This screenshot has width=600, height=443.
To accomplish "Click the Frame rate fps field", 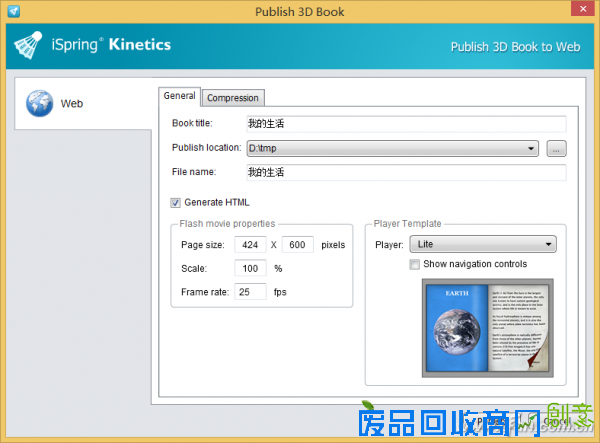I will [x=250, y=292].
